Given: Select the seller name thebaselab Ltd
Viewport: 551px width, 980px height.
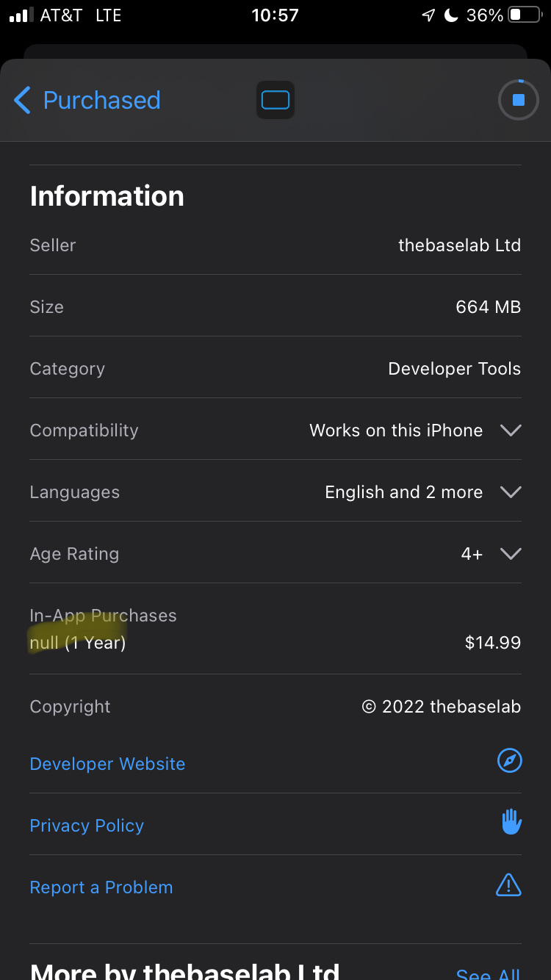Looking at the screenshot, I should pyautogui.click(x=459, y=245).
